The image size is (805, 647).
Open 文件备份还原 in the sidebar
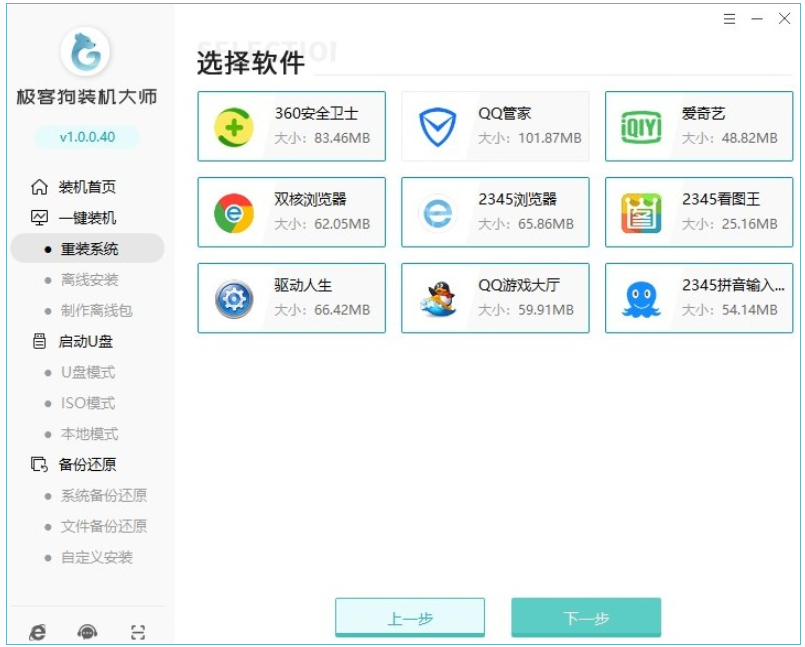click(104, 526)
